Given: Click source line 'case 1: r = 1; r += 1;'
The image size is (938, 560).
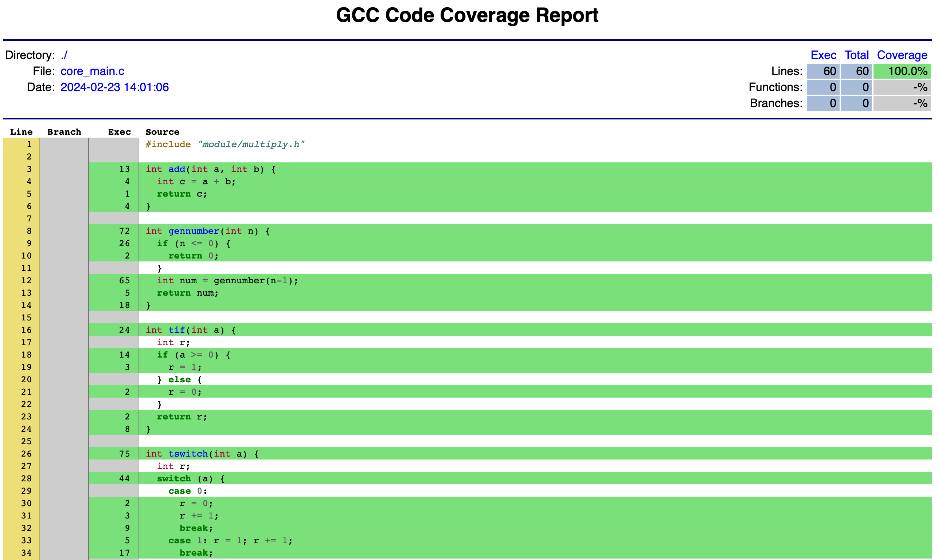Looking at the screenshot, I should point(230,540).
